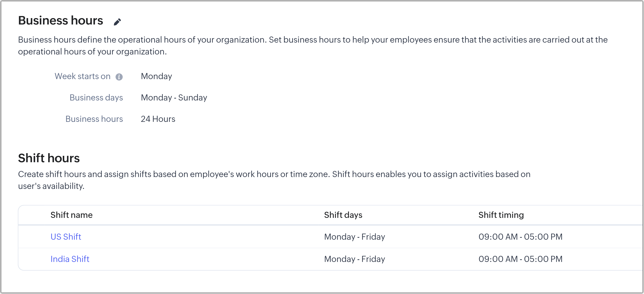Click the Week starts on label

(82, 76)
